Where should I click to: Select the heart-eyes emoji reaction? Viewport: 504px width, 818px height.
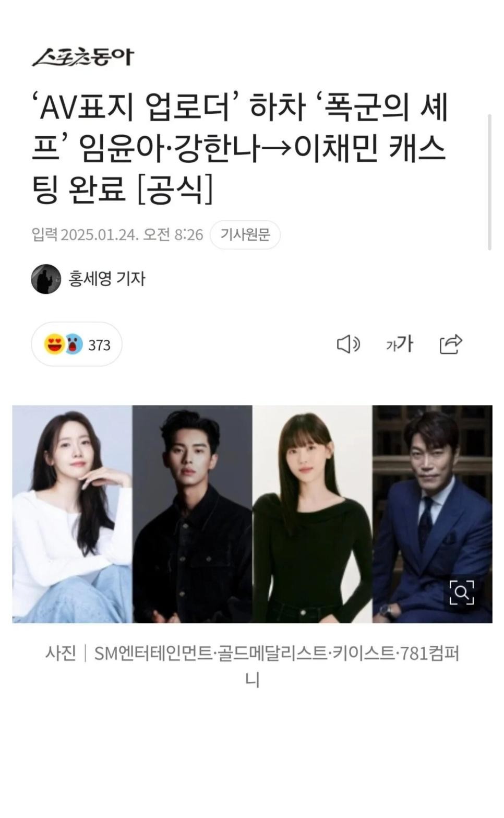(x=54, y=345)
